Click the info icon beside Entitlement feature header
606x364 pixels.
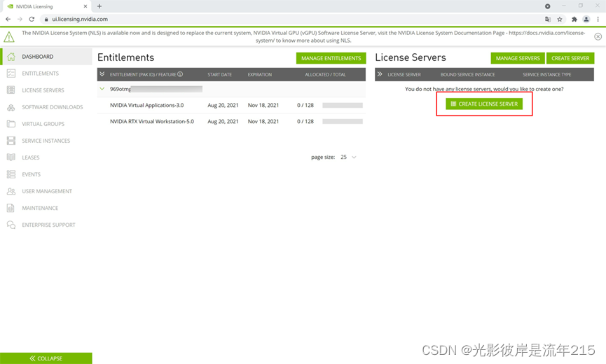point(180,74)
